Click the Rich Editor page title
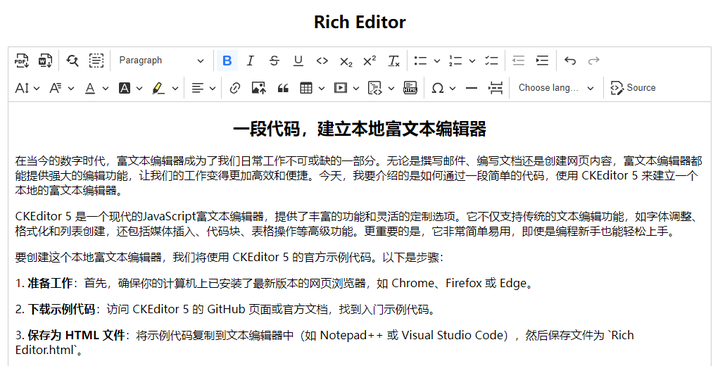 pos(360,22)
